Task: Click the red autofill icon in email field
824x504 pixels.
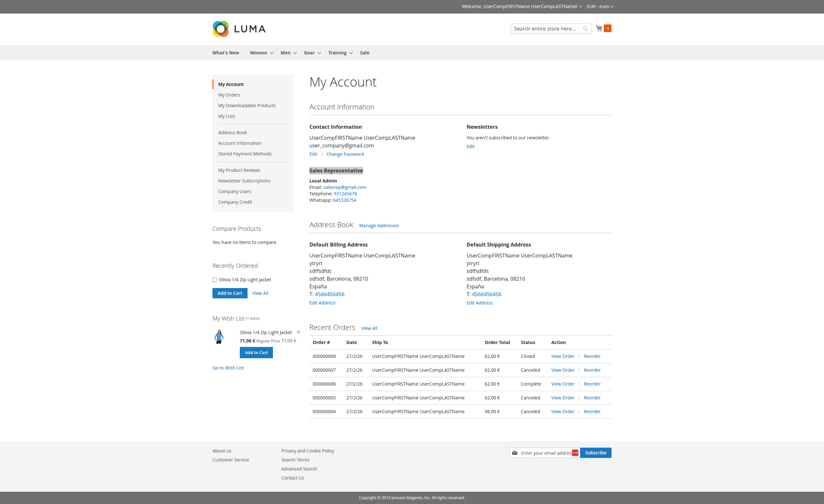Action: pyautogui.click(x=575, y=453)
